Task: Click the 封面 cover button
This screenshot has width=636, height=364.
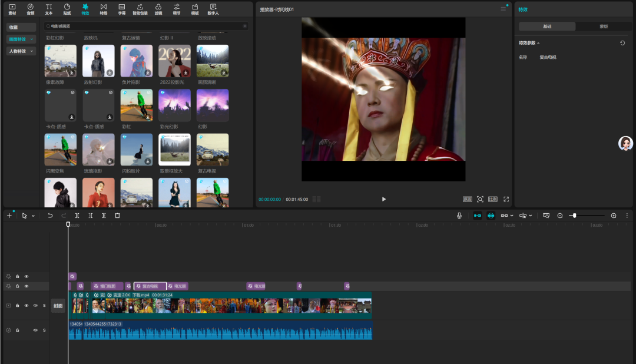Action: coord(58,306)
